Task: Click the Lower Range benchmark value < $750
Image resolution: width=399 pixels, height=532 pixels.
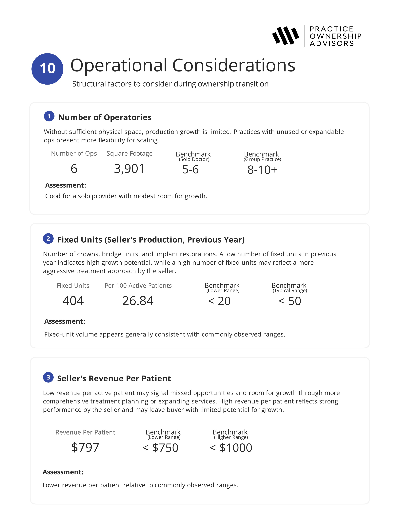Action: (x=160, y=448)
